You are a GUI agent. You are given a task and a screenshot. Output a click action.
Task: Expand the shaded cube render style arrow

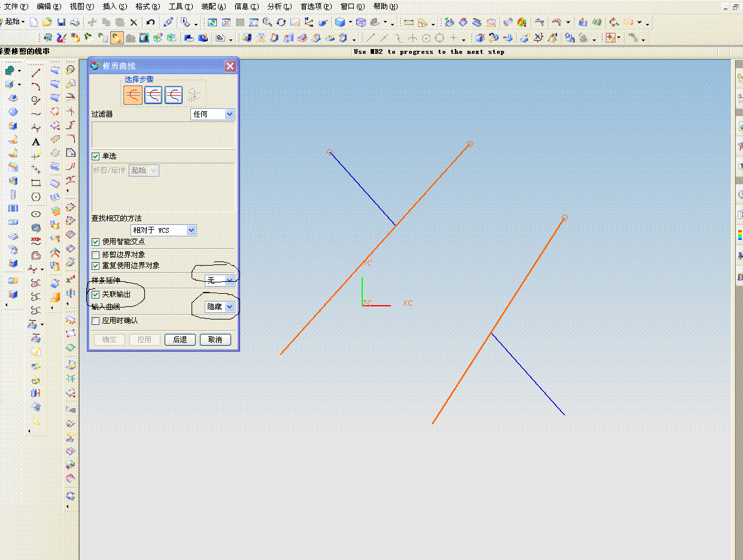point(350,23)
